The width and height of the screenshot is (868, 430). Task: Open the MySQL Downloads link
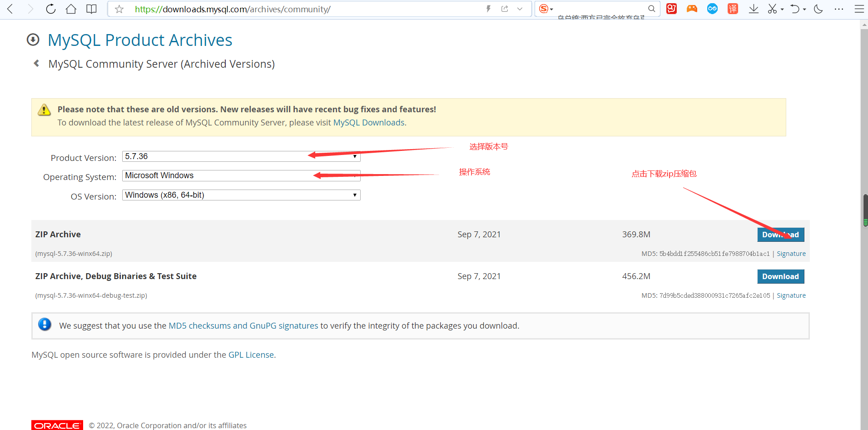[x=369, y=122]
